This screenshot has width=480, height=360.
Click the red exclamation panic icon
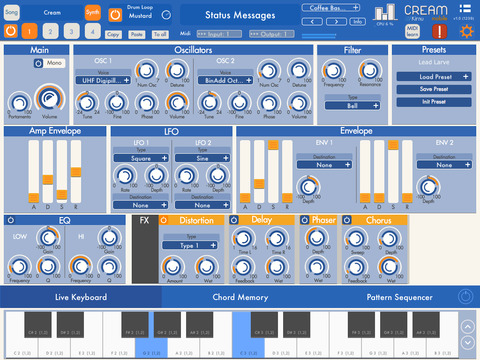pyautogui.click(x=439, y=32)
